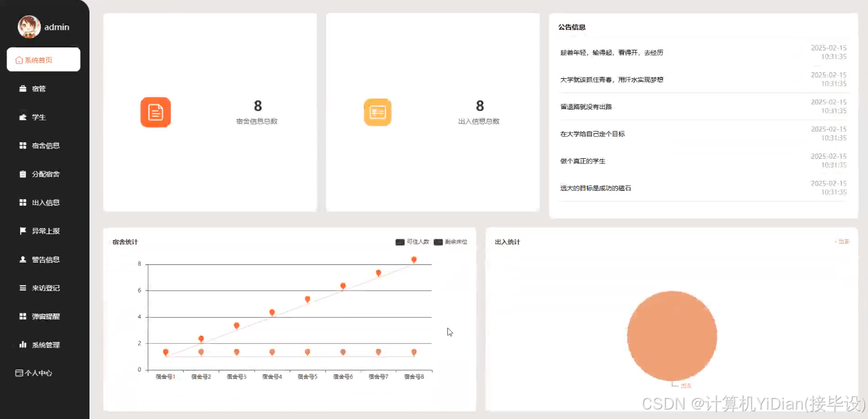Toggle the 剩余床位 legend series

[450, 242]
